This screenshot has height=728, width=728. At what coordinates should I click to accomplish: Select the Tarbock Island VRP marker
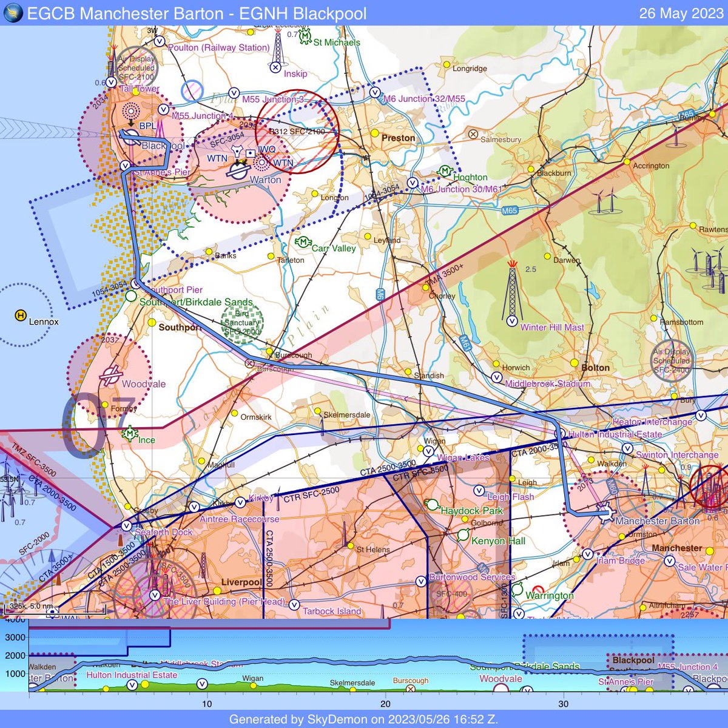(294, 605)
